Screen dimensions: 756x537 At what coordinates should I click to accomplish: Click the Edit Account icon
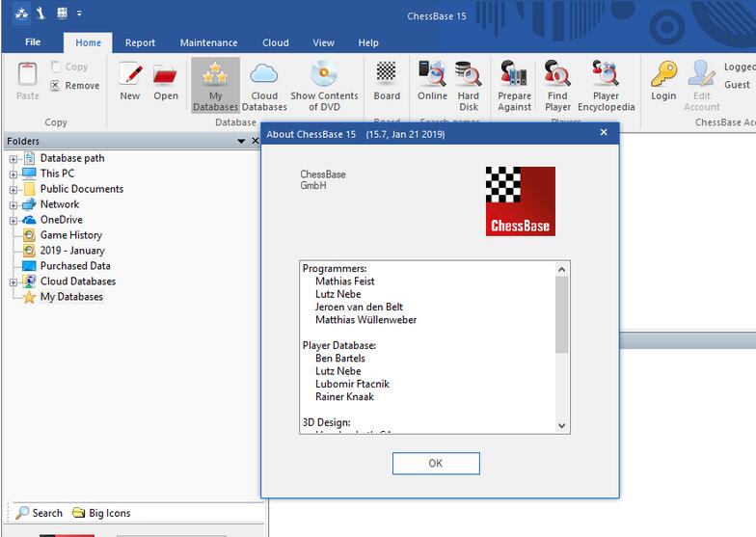click(x=702, y=73)
